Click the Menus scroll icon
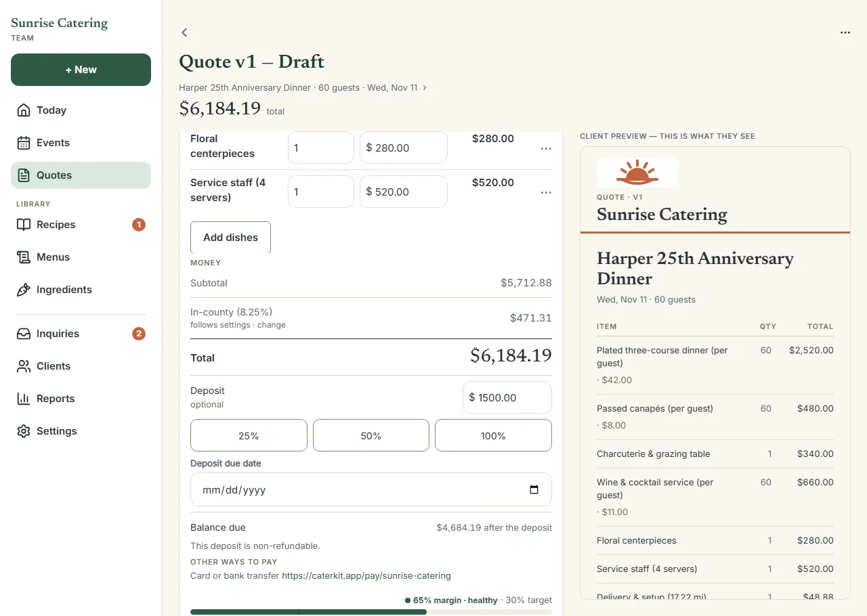Screen dimensions: 867x616 [x=24, y=257]
